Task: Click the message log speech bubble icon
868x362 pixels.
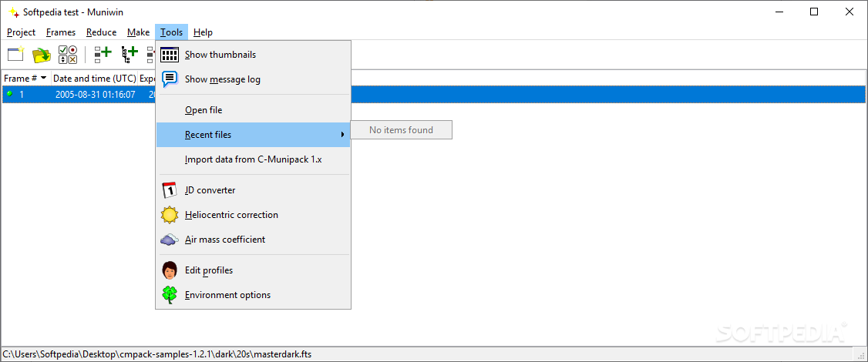Action: [170, 79]
